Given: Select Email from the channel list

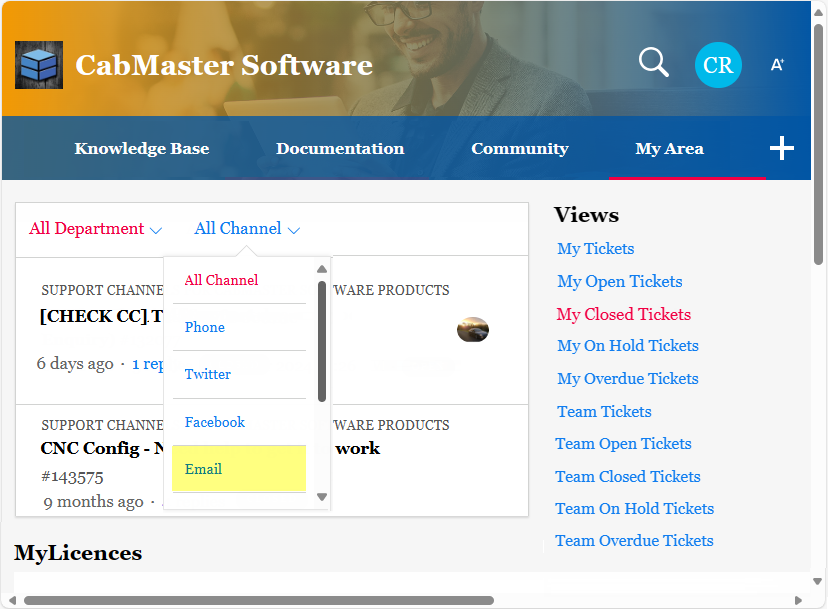Looking at the screenshot, I should [203, 469].
